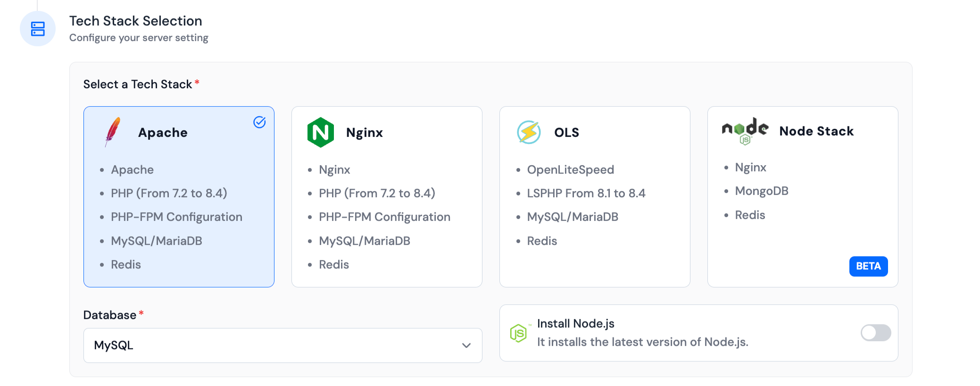Enable the Install Node.js toggle
The image size is (980, 386).
pyautogui.click(x=875, y=333)
